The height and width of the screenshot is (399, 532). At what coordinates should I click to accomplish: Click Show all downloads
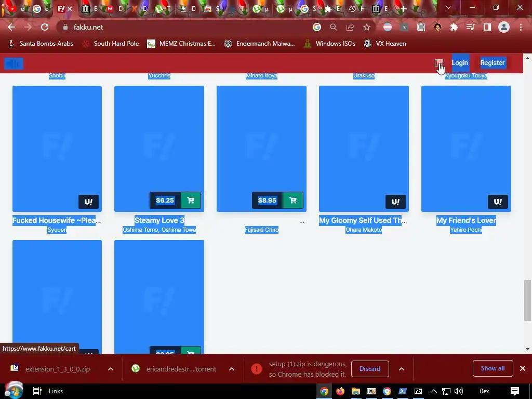(x=493, y=368)
